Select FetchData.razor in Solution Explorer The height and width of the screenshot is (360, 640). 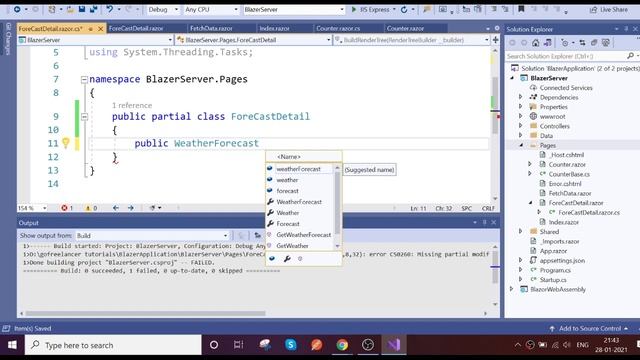(570, 193)
